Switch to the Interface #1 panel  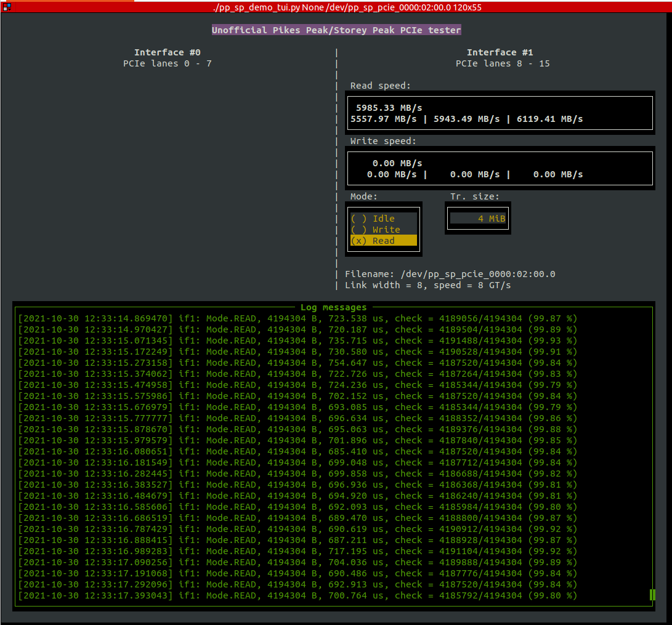500,52
